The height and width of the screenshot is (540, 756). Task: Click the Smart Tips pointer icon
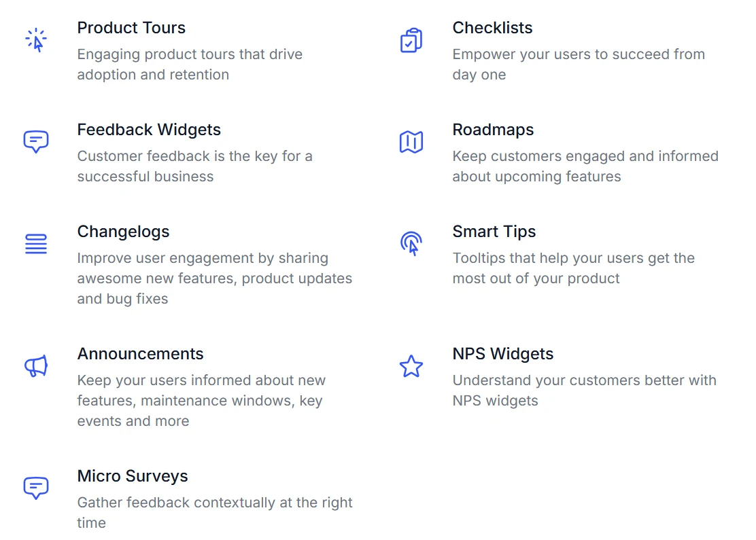411,244
